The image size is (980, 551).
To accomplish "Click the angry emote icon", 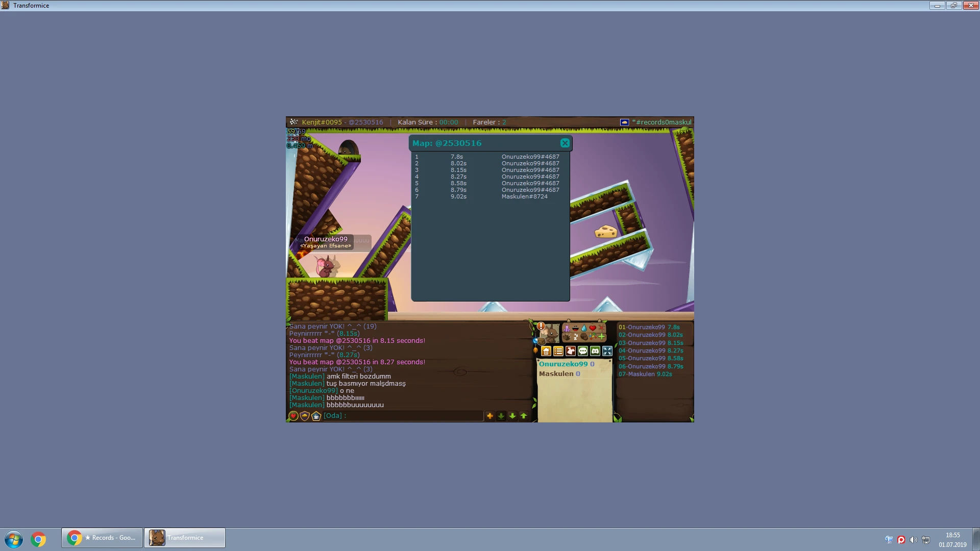I will [601, 328].
